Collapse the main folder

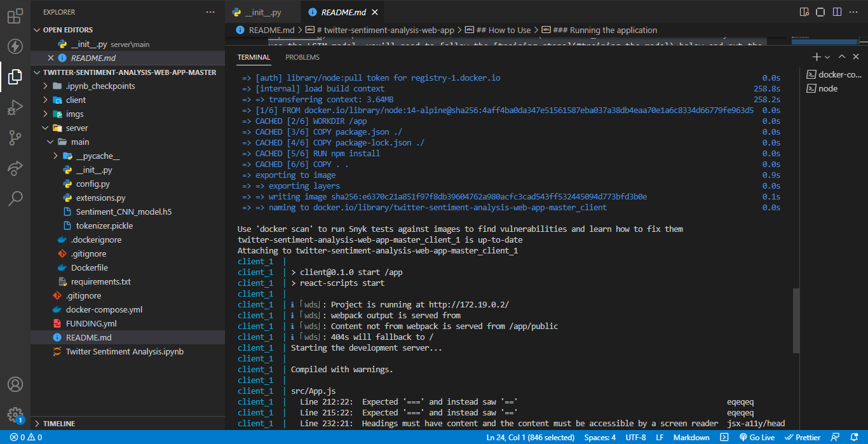[x=127, y=142]
